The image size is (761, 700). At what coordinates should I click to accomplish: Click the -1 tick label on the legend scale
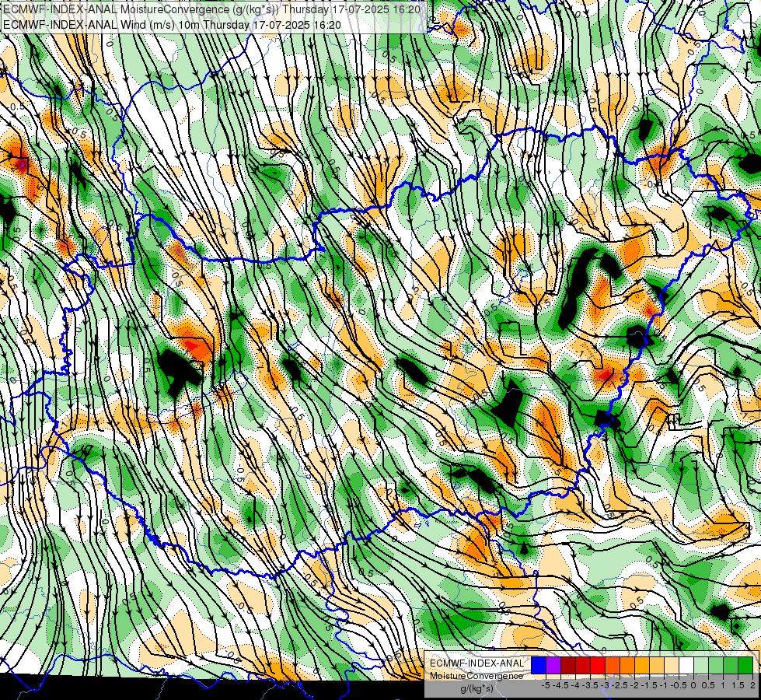coord(664,685)
